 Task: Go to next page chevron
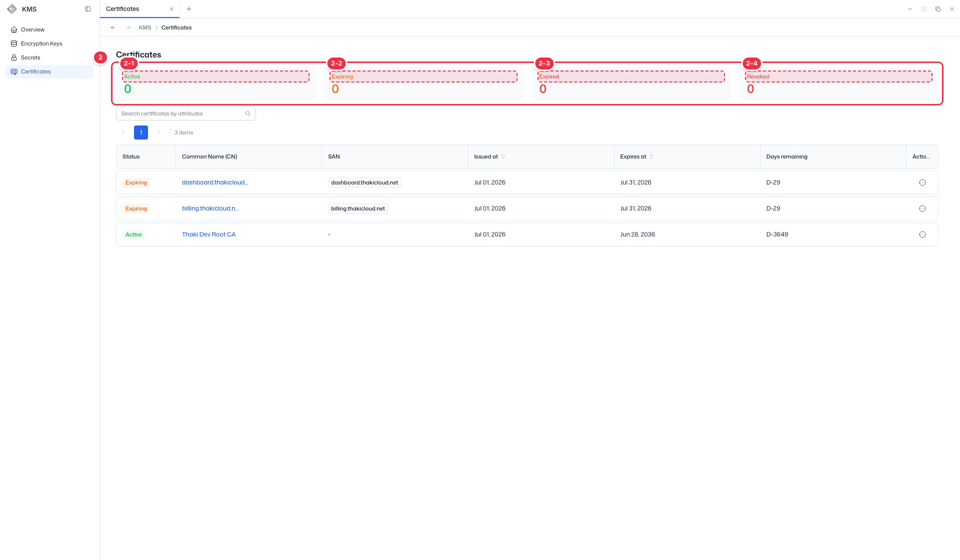(159, 132)
